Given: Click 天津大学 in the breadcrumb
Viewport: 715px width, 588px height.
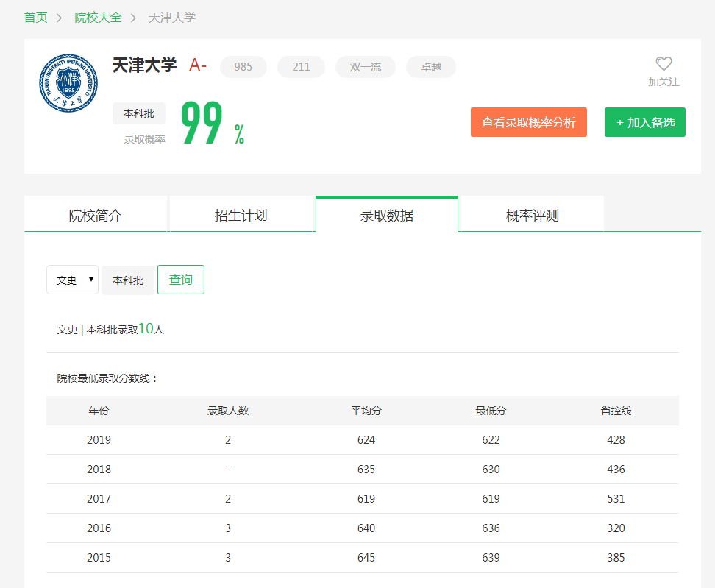Looking at the screenshot, I should pyautogui.click(x=172, y=18).
